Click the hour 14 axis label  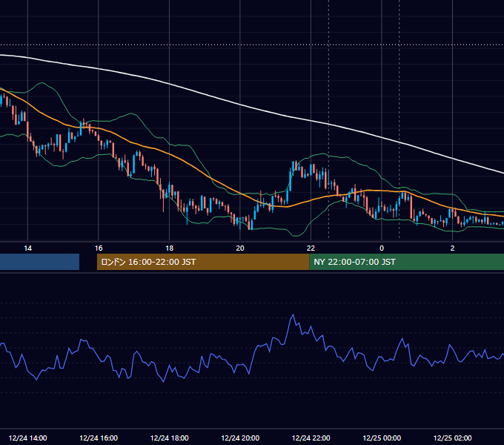(27, 248)
